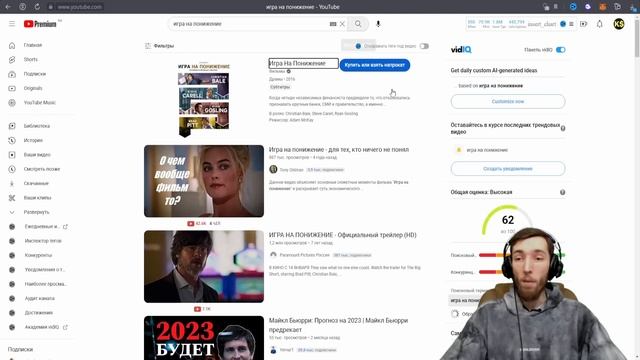The image size is (640, 360).
Task: Reload the page in browser
Action: [x=37, y=7]
